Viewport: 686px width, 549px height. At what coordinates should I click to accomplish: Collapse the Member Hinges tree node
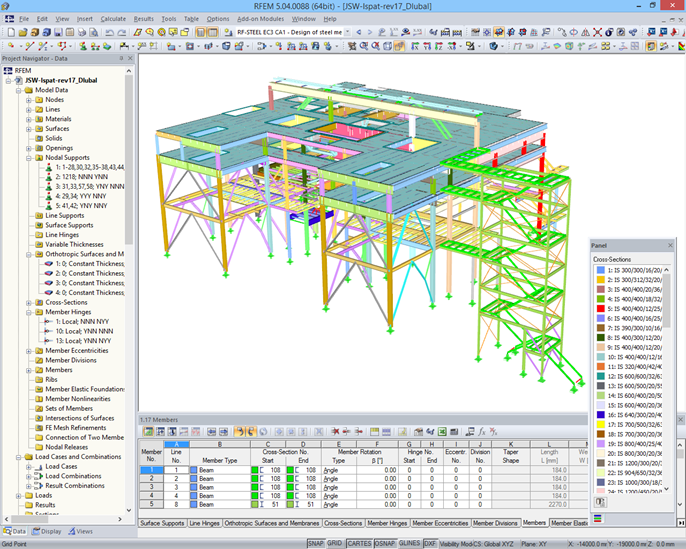28,312
